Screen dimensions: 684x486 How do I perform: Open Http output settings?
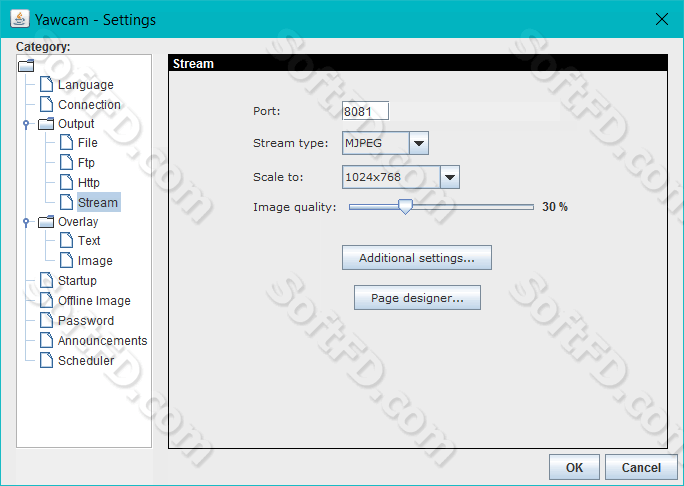(89, 183)
